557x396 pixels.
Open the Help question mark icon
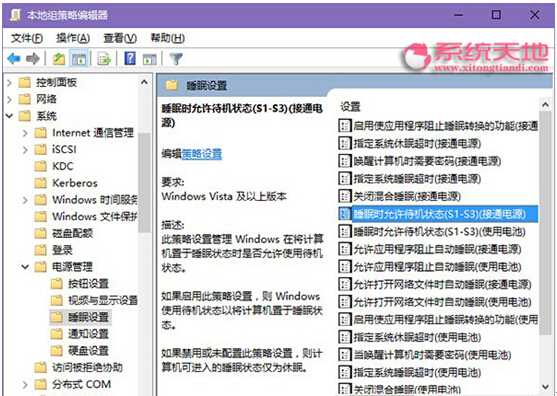(130, 58)
